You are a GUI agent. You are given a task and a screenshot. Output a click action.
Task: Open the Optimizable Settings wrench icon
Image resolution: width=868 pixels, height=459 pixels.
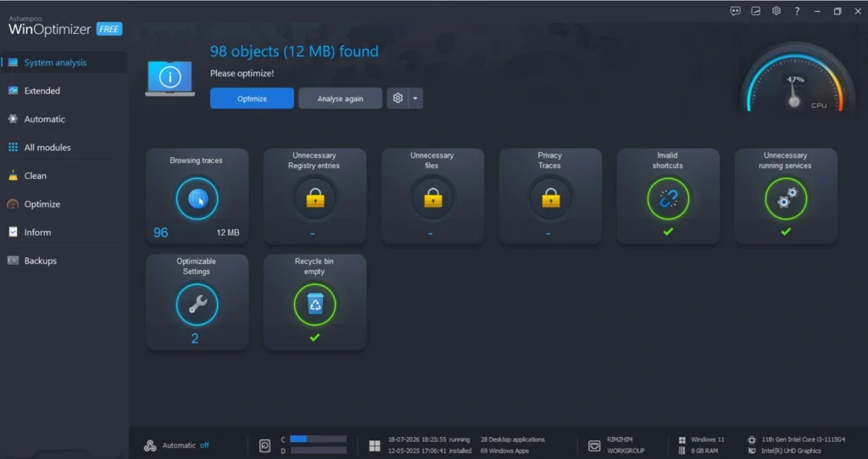[197, 305]
